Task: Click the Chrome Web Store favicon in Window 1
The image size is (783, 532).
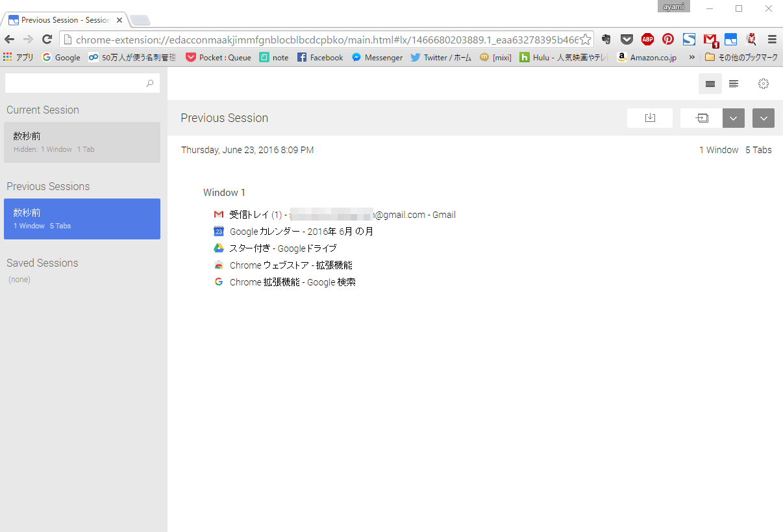Action: pyautogui.click(x=219, y=265)
